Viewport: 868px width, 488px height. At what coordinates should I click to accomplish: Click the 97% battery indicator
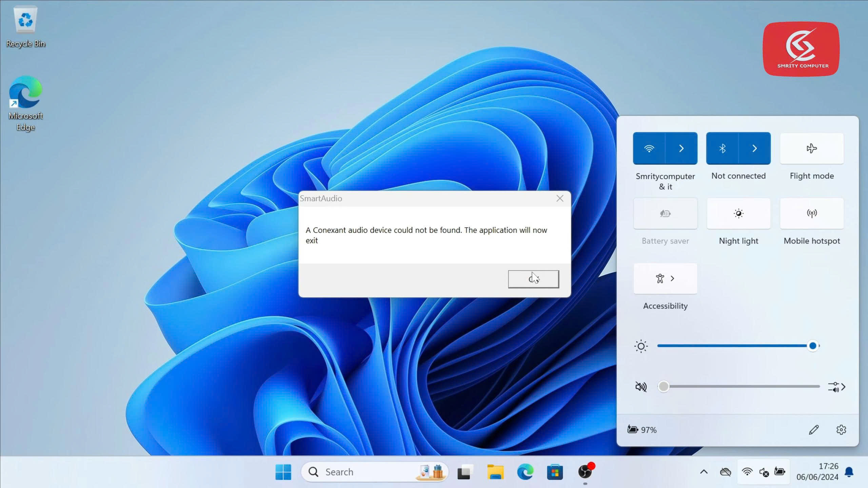[x=642, y=430]
